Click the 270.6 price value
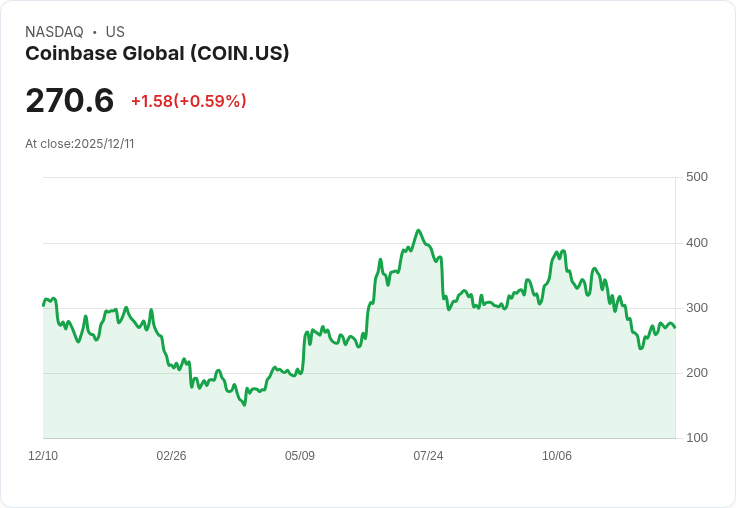 (x=69, y=101)
